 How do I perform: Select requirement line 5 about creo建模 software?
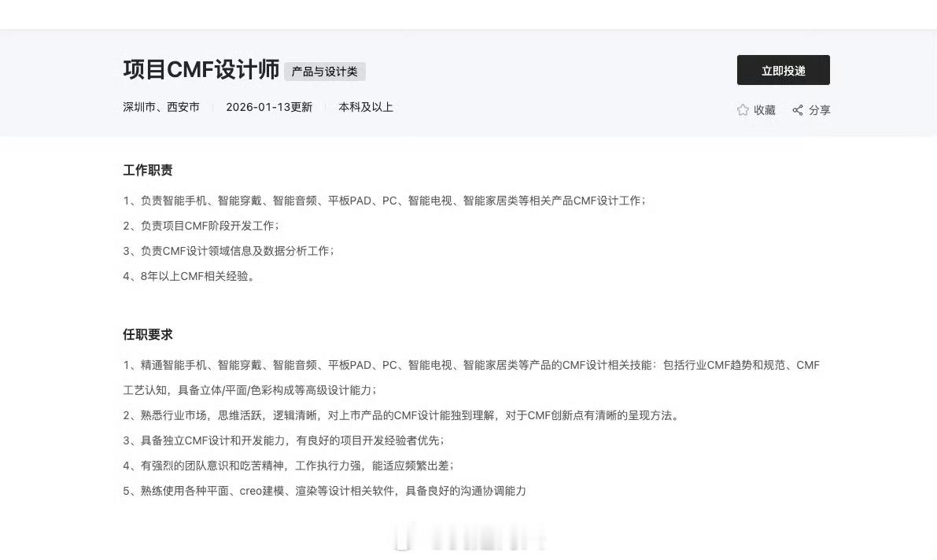pyautogui.click(x=326, y=491)
